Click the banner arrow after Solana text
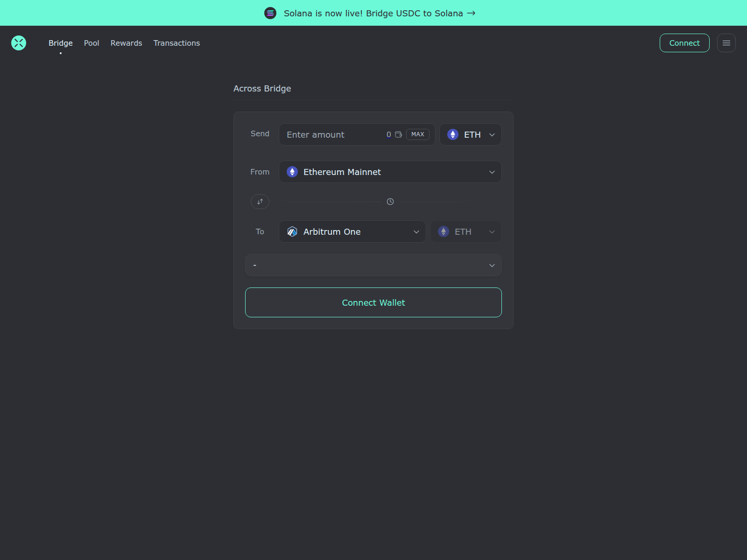Viewport: 747px width, 560px height. [x=471, y=13]
